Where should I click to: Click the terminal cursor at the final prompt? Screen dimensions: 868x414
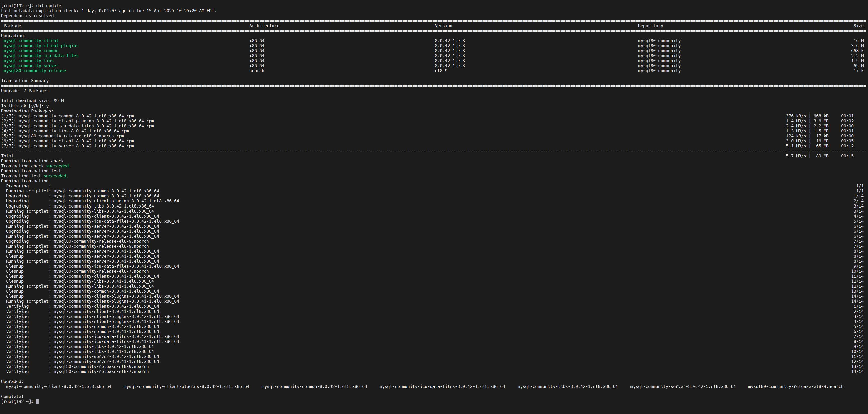[x=37, y=401]
